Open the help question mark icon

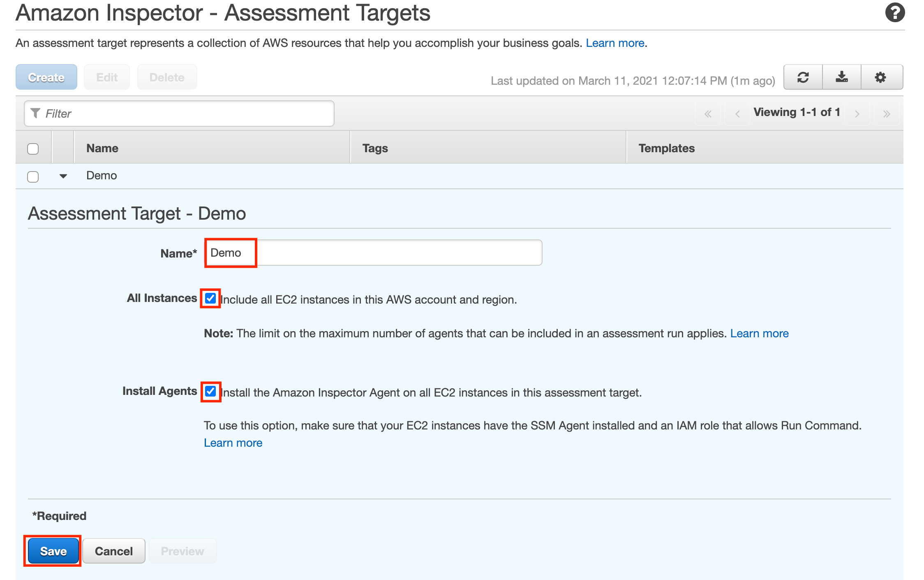coord(895,12)
